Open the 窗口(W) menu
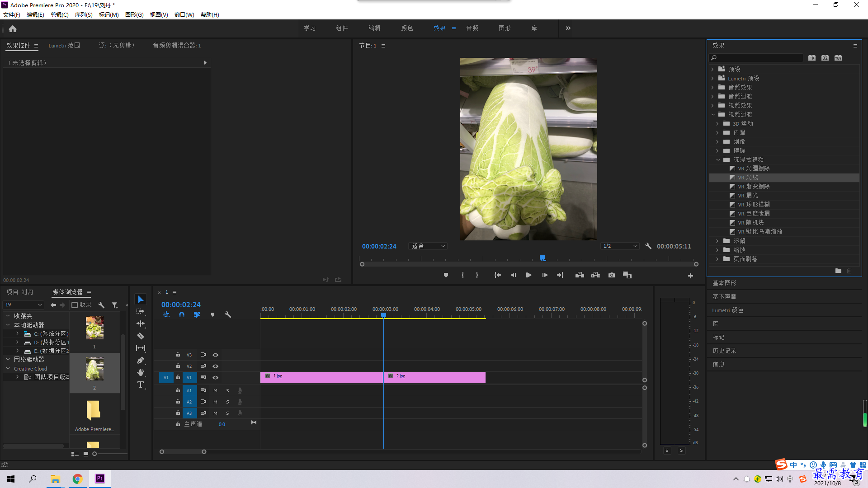This screenshot has width=868, height=488. [184, 14]
